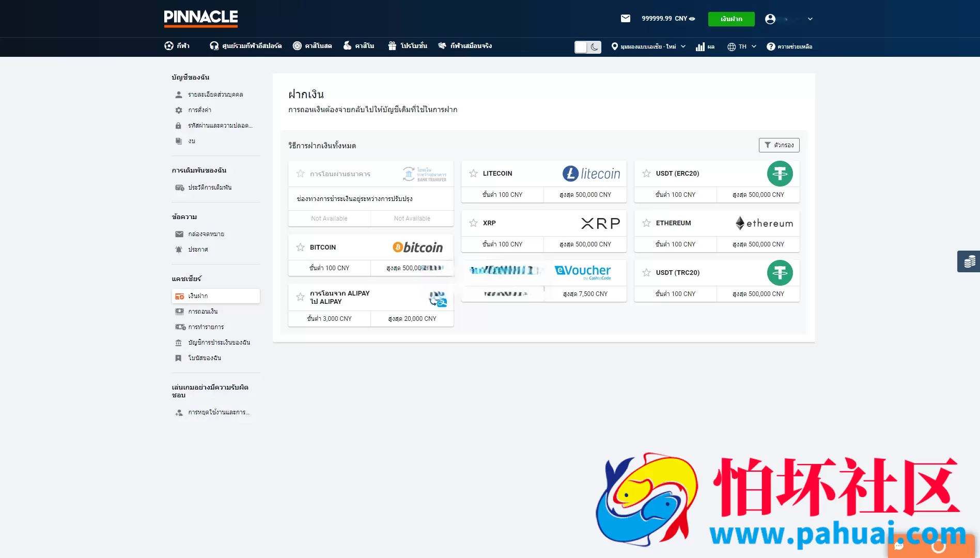The height and width of the screenshot is (558, 980).
Task: Open the esports hub headset item
Action: point(245,46)
